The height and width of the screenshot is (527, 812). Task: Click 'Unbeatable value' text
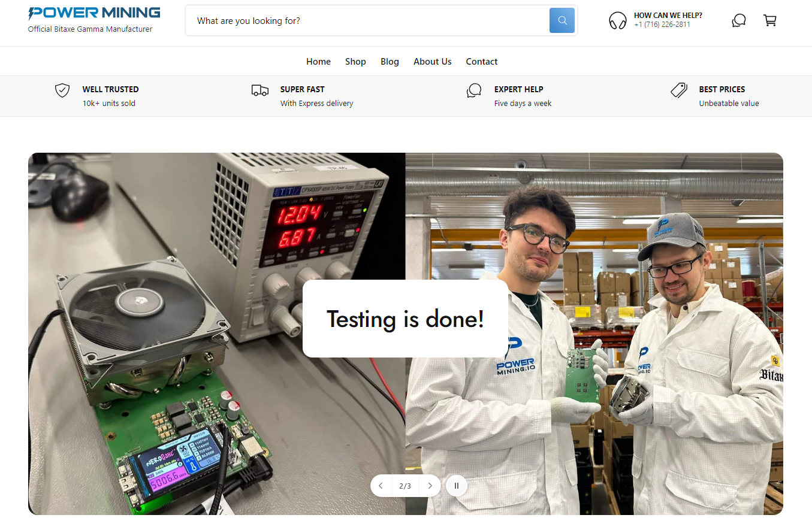[x=729, y=104]
